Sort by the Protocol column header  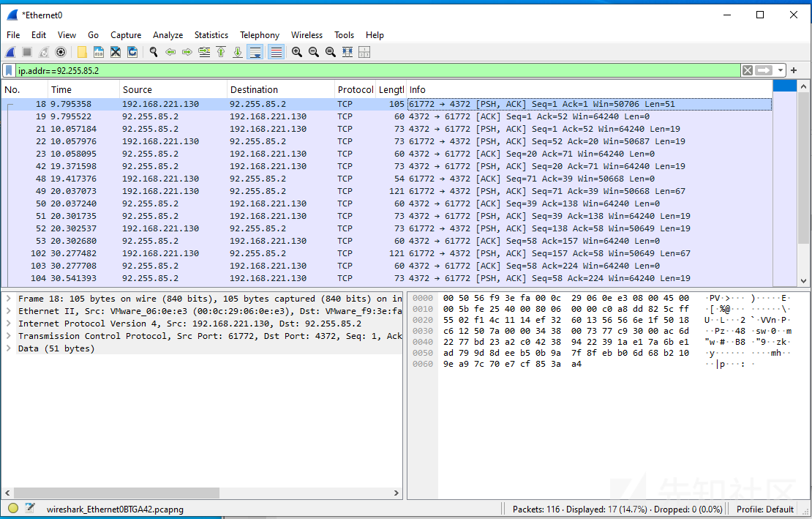pos(356,89)
